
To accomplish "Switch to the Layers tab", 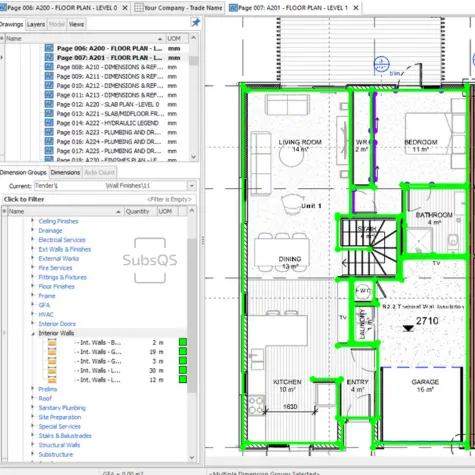I will pos(36,24).
